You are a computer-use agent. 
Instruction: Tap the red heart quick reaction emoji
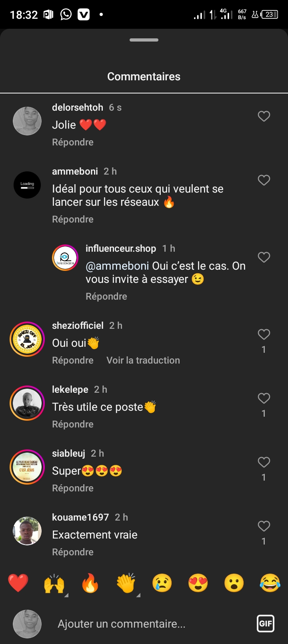click(18, 583)
